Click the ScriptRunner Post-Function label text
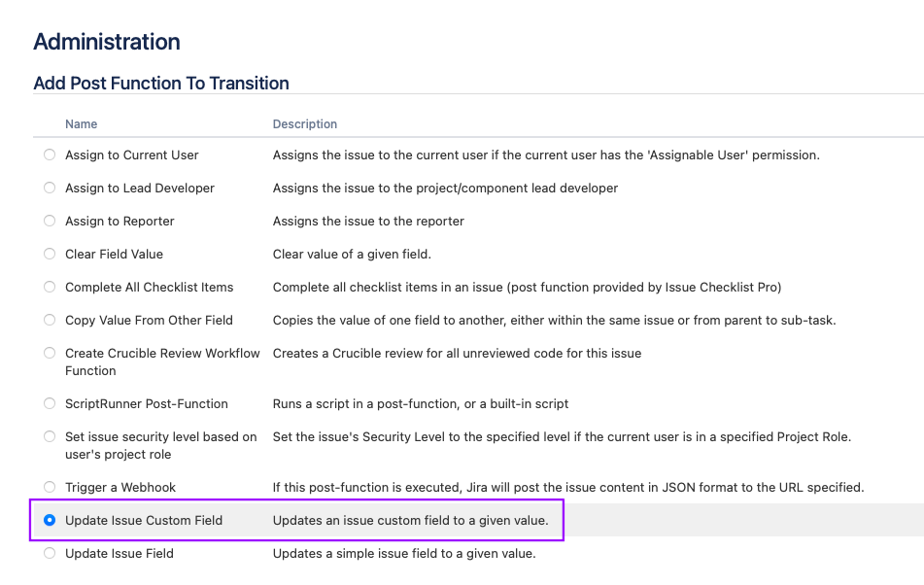The width and height of the screenshot is (924, 585). (x=147, y=403)
